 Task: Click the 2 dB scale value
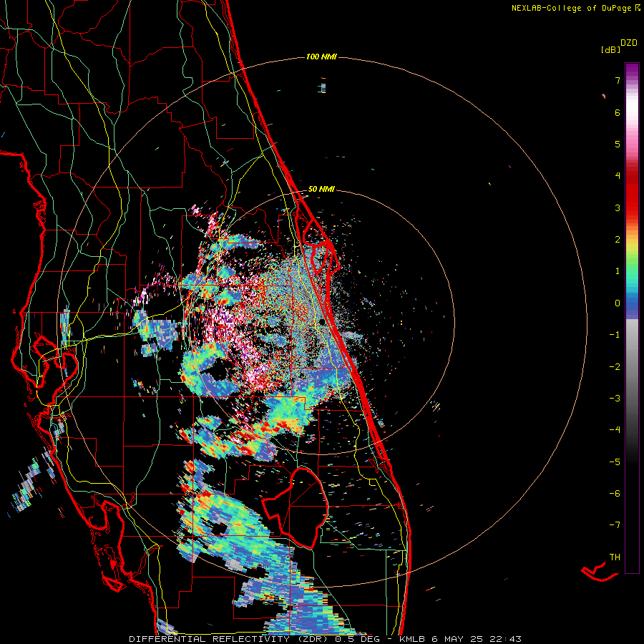[618, 240]
